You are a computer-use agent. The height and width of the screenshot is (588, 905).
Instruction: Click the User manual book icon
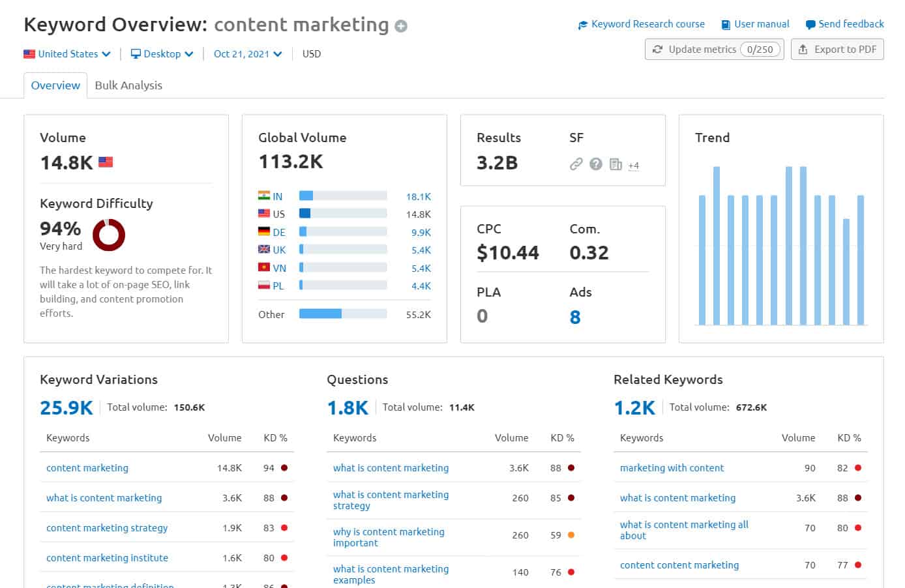click(x=725, y=24)
